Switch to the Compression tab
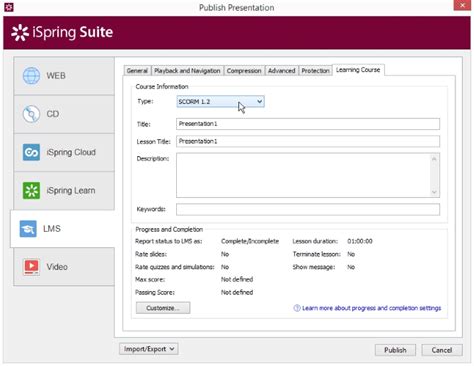The height and width of the screenshot is (366, 474). pyautogui.click(x=244, y=71)
